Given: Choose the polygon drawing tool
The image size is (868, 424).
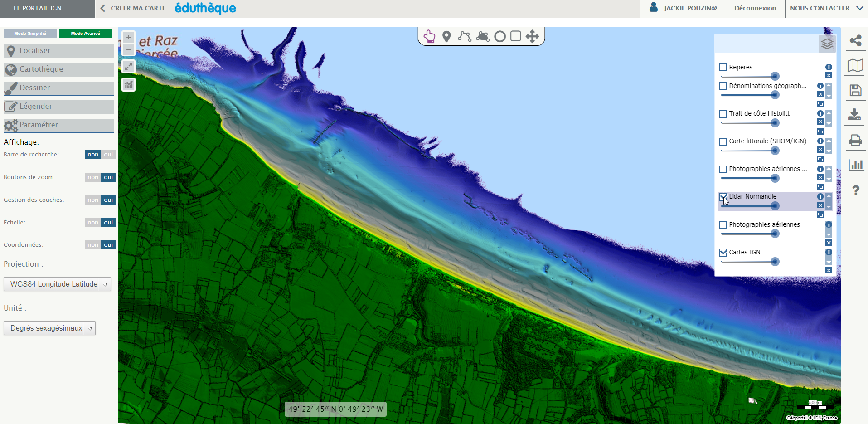Looking at the screenshot, I should (x=483, y=36).
